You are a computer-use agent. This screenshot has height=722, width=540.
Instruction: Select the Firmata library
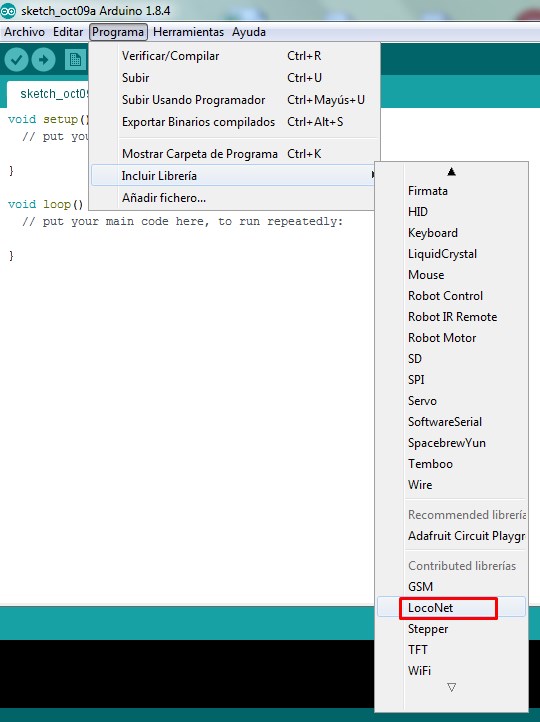(x=451, y=191)
